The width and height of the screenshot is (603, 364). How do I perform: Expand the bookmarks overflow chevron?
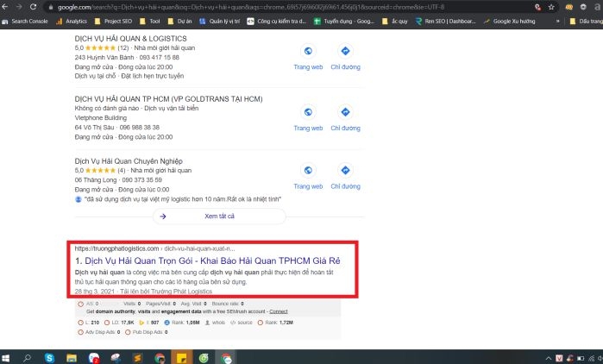tap(557, 22)
